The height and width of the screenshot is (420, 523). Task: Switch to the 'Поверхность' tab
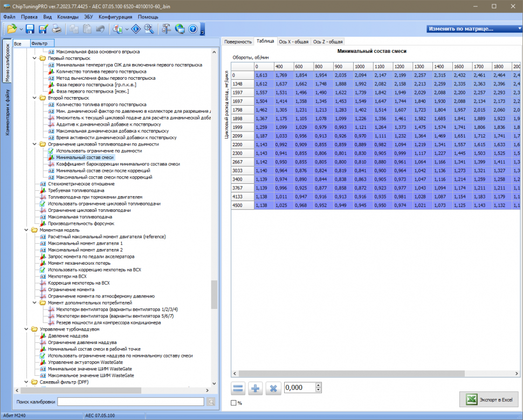click(238, 42)
